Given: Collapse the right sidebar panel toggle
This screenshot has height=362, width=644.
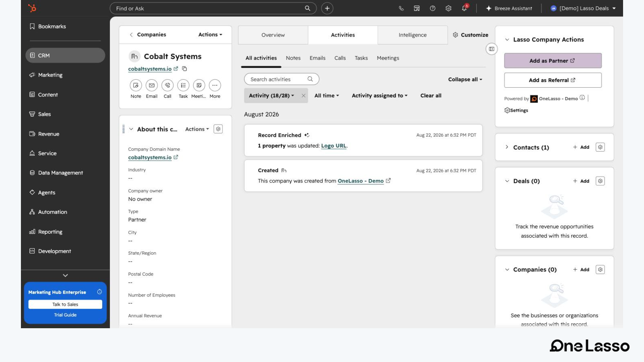Looking at the screenshot, I should click(x=491, y=49).
